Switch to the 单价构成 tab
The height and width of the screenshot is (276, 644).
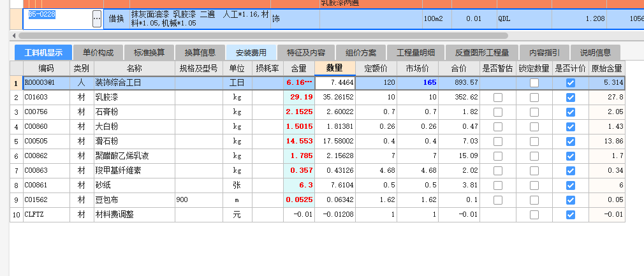(x=98, y=52)
